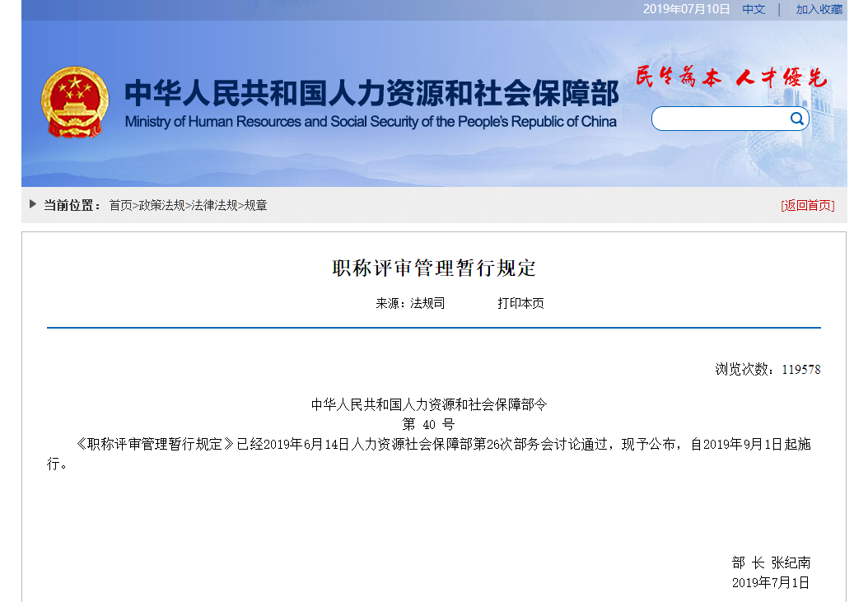
Task: Click the 返回首页 link
Action: [808, 205]
